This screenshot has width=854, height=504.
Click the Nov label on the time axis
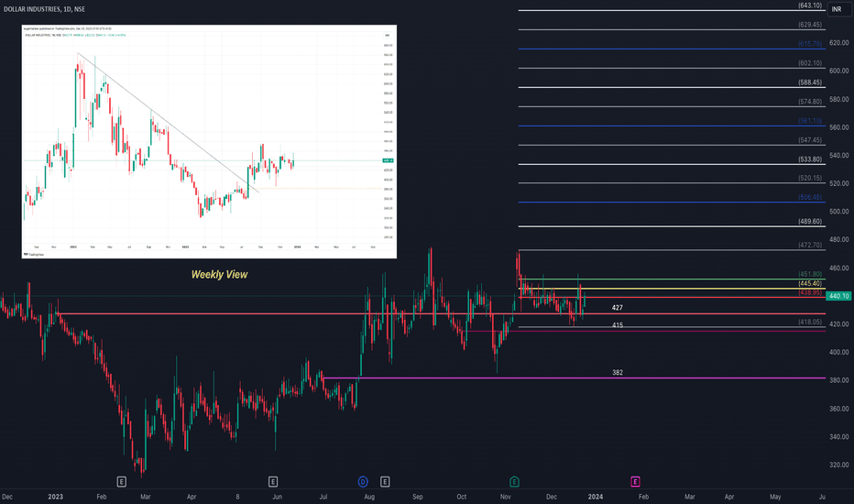point(506,497)
